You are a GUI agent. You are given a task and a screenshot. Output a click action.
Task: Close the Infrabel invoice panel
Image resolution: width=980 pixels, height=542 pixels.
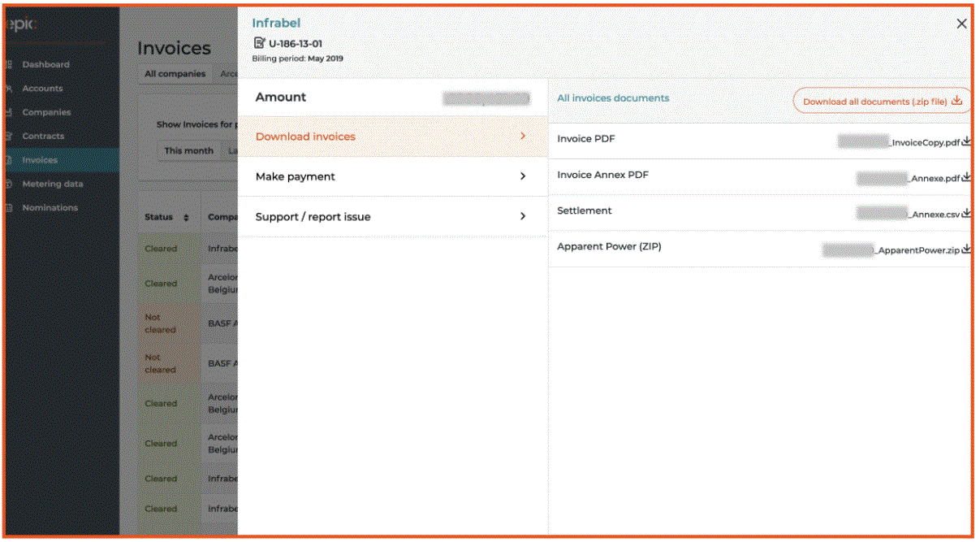961,24
